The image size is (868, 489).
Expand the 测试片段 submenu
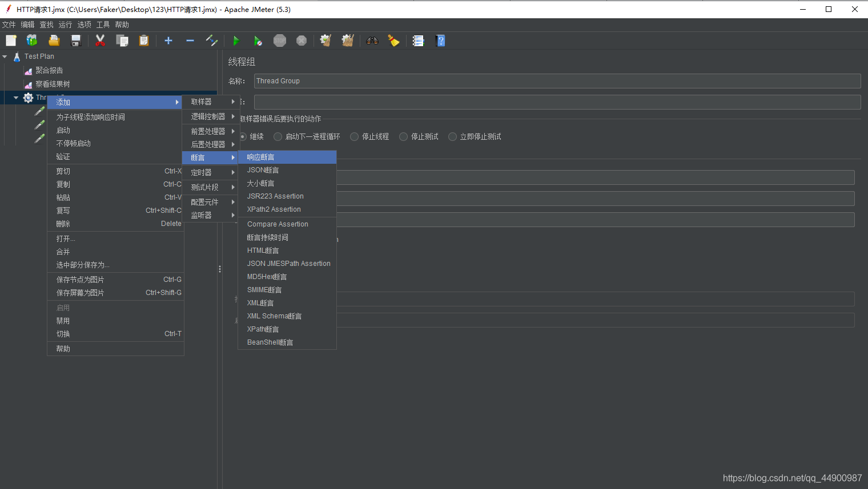click(210, 187)
